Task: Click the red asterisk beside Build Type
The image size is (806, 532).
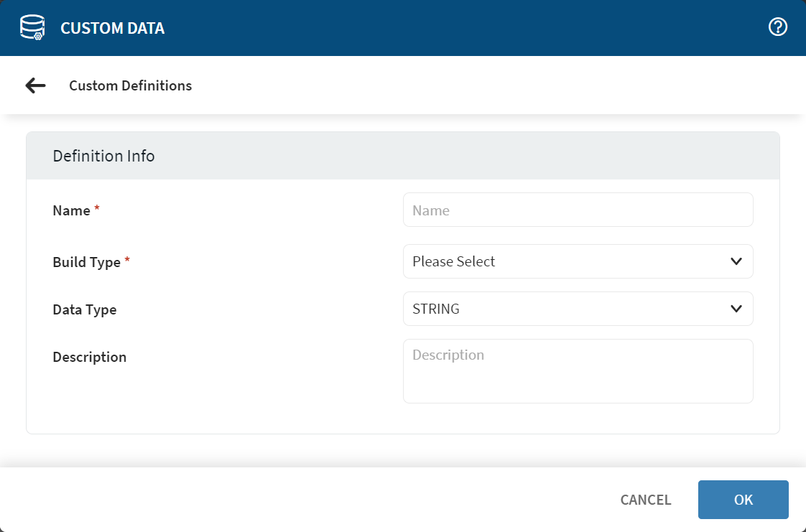Action: point(127,261)
